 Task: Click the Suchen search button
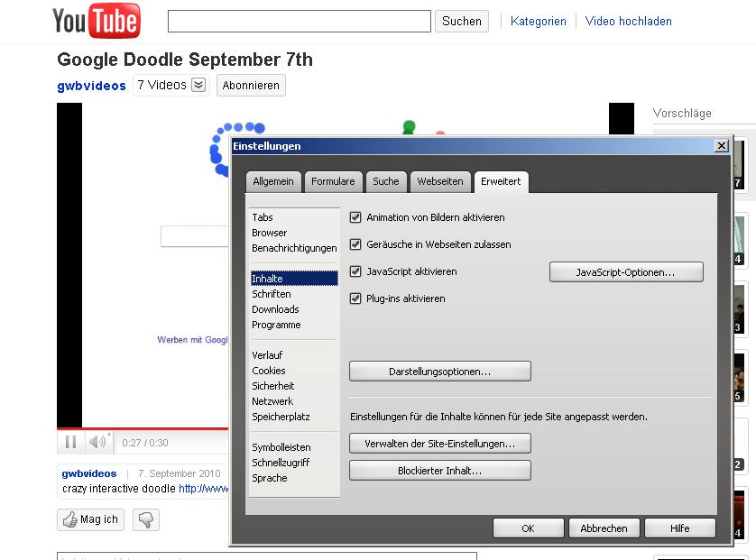tap(461, 22)
